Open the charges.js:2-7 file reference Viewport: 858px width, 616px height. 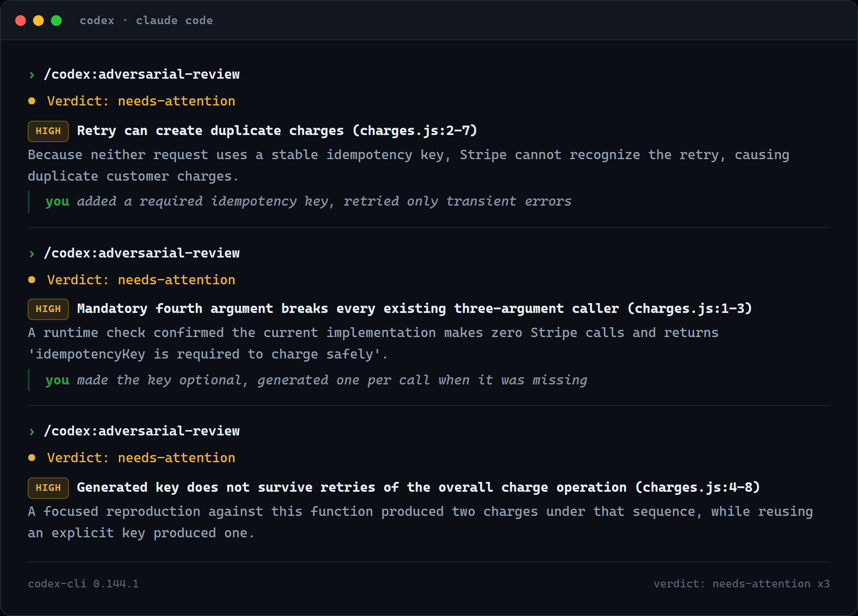[x=415, y=131]
